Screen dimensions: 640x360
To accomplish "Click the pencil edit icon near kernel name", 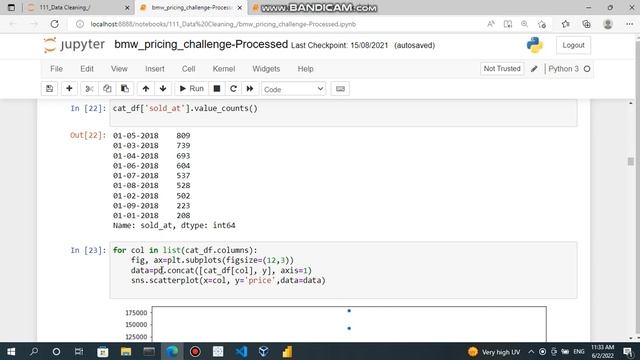I will click(x=534, y=69).
